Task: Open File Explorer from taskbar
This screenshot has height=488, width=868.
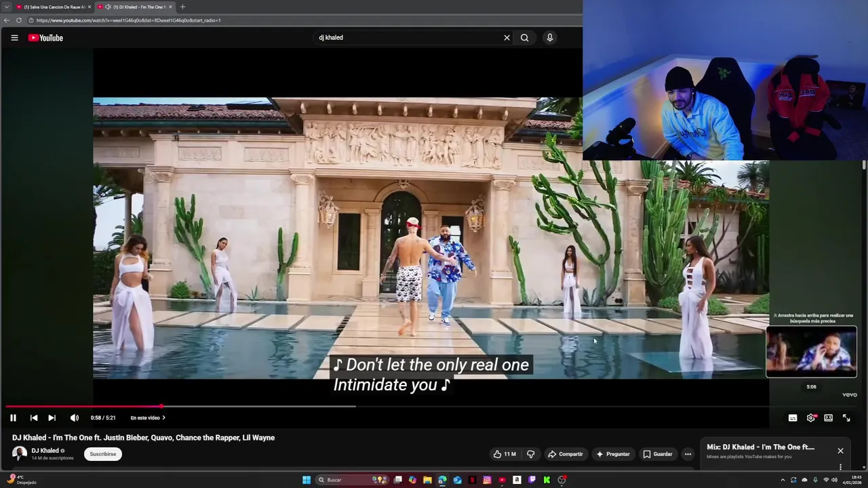Action: [427, 480]
